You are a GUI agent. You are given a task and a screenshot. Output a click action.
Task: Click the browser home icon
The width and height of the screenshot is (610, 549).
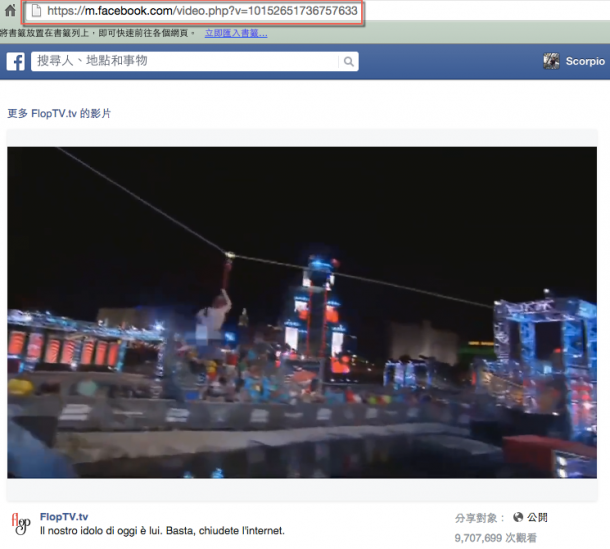coord(10,11)
